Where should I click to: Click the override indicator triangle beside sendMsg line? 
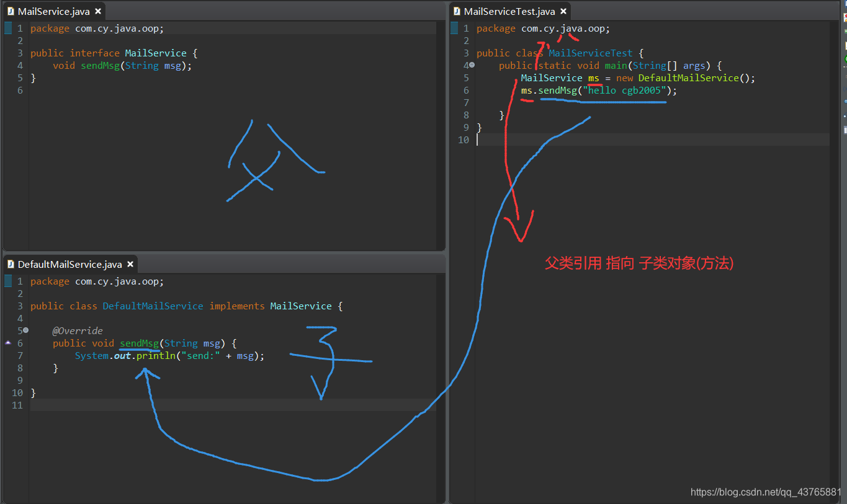pyautogui.click(x=8, y=342)
